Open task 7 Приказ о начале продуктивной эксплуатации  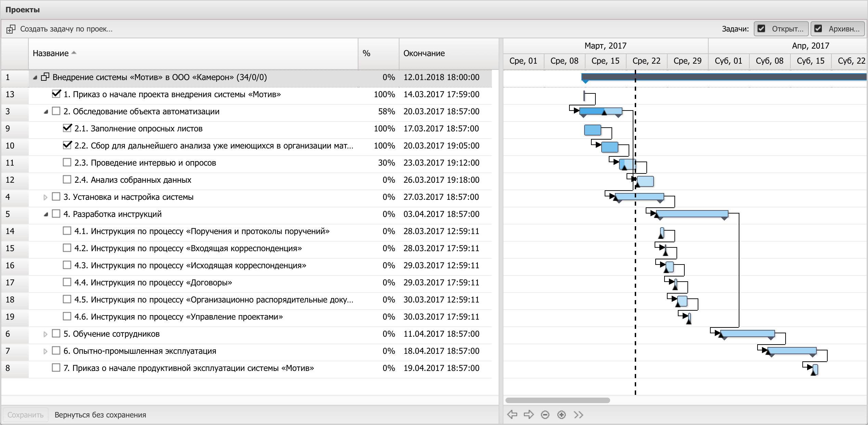point(188,368)
